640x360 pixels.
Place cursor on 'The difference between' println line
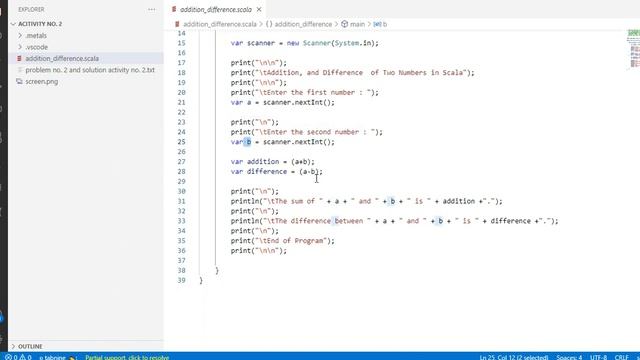394,221
